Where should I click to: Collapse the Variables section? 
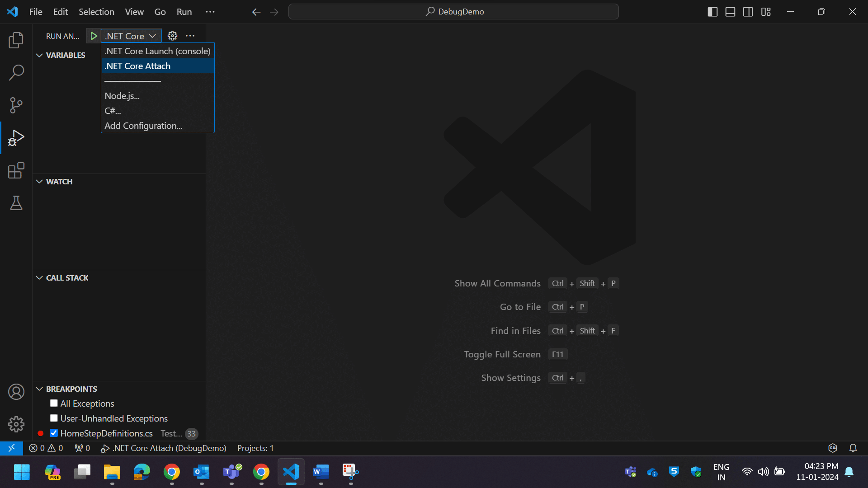[39, 55]
